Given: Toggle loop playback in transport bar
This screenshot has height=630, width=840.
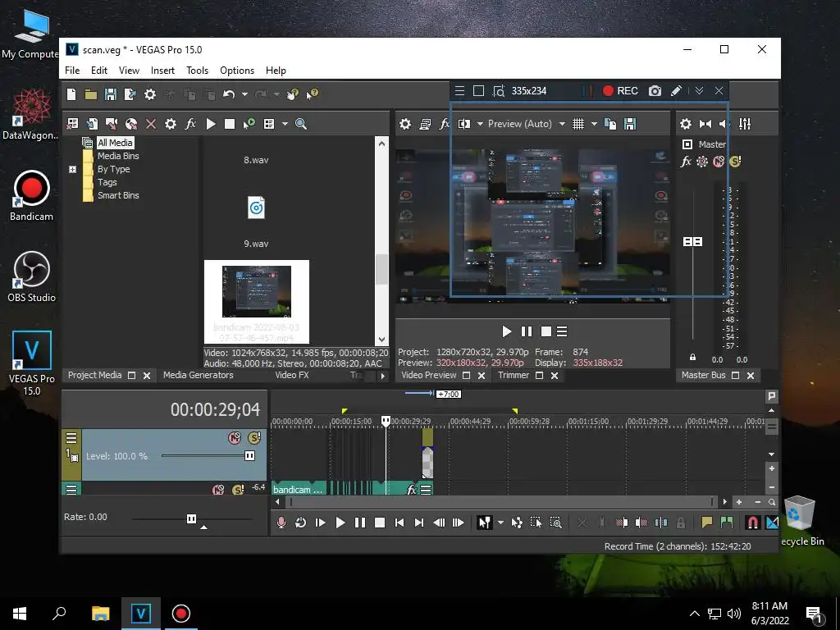Looking at the screenshot, I should pyautogui.click(x=300, y=523).
